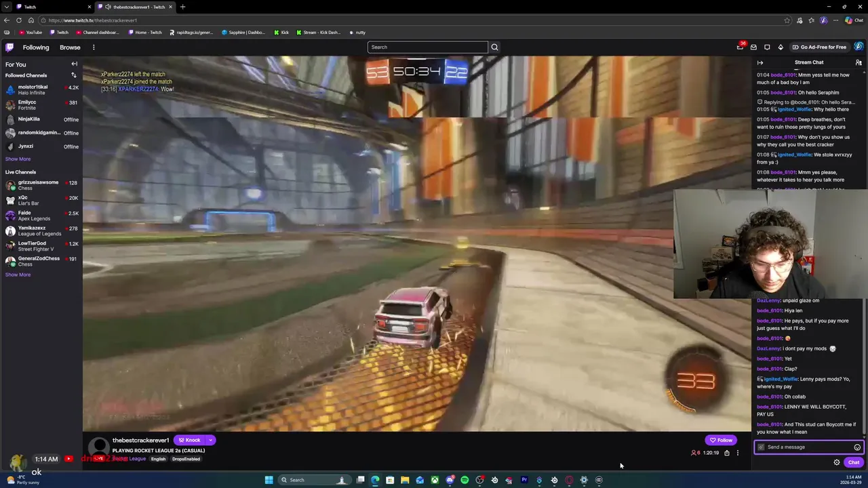The height and width of the screenshot is (488, 868).
Task: Open the user profile avatar menu
Action: pyautogui.click(x=859, y=47)
